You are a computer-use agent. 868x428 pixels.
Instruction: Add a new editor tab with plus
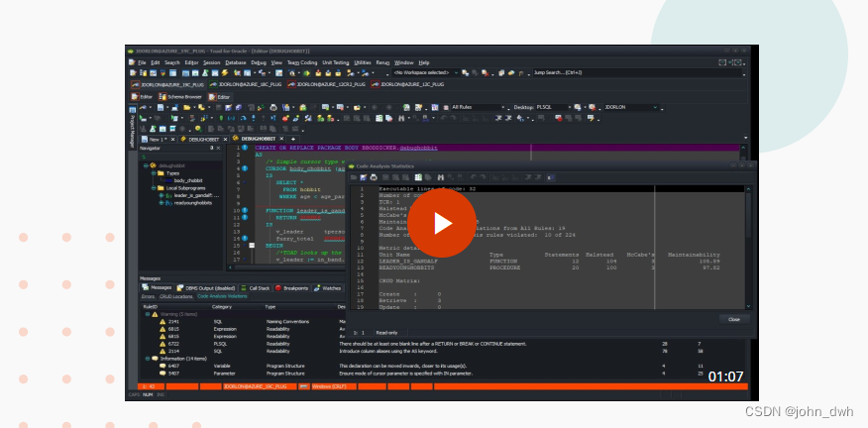point(293,139)
